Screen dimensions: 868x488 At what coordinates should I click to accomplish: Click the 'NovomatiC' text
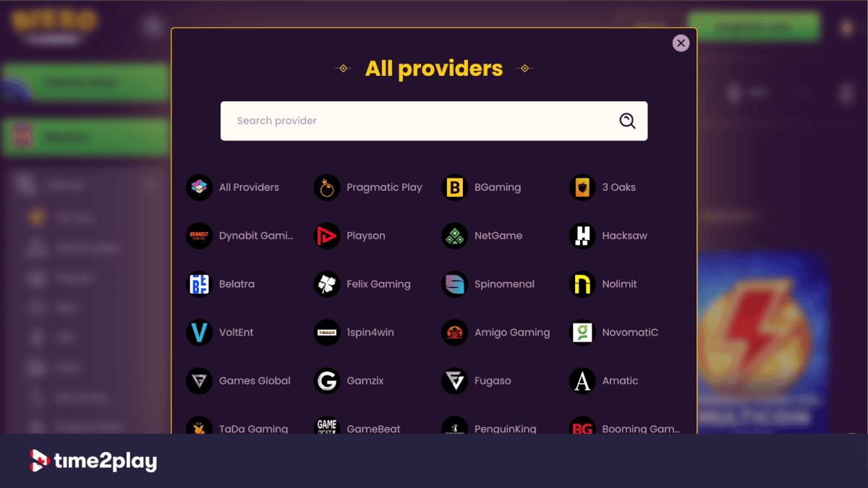click(x=630, y=333)
